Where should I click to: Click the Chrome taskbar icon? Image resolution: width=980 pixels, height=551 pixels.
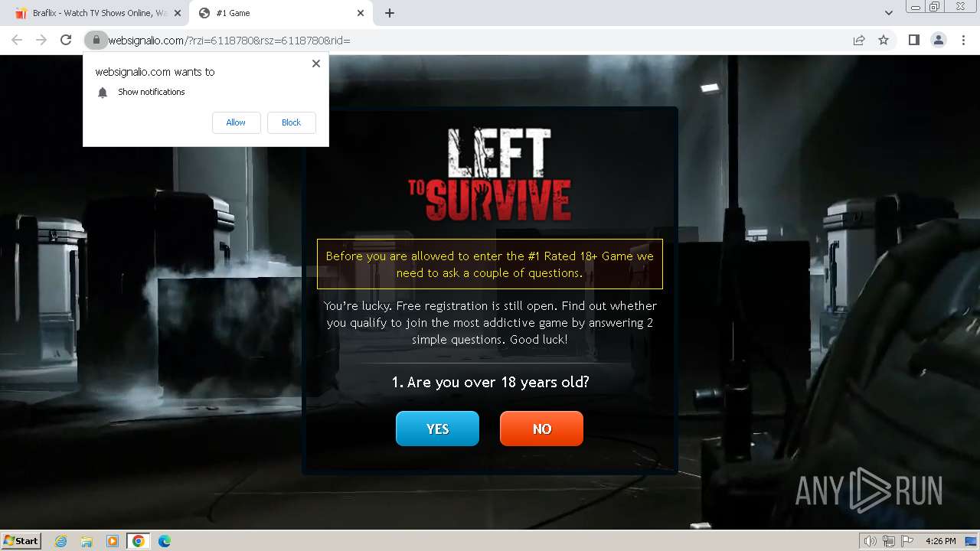[139, 541]
